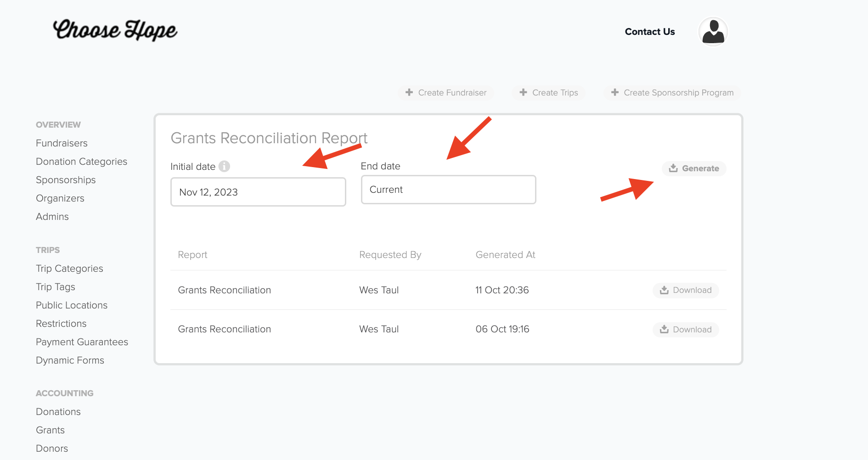This screenshot has width=868, height=460.
Task: Open Organizers in the sidebar
Action: [x=60, y=198]
